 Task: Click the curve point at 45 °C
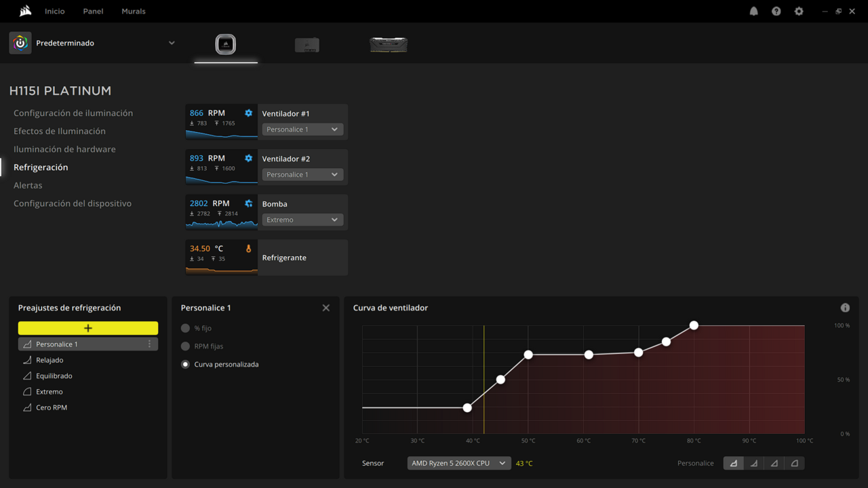pos(500,380)
